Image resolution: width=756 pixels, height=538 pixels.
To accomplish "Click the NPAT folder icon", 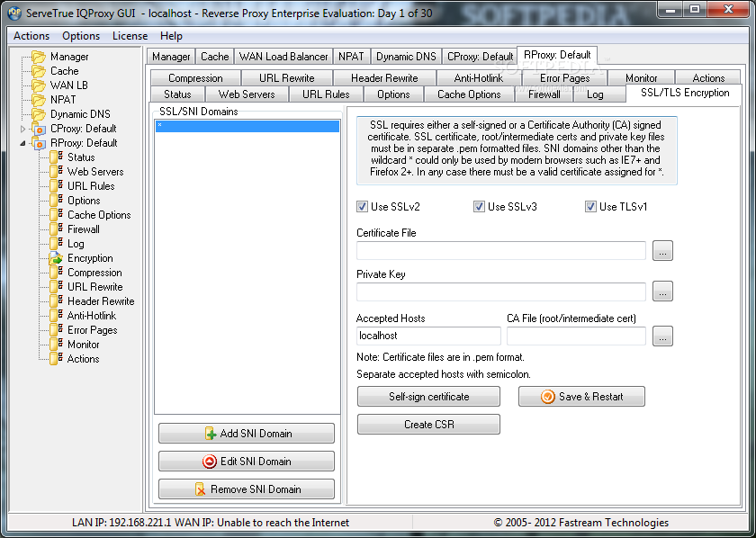I will (x=39, y=100).
